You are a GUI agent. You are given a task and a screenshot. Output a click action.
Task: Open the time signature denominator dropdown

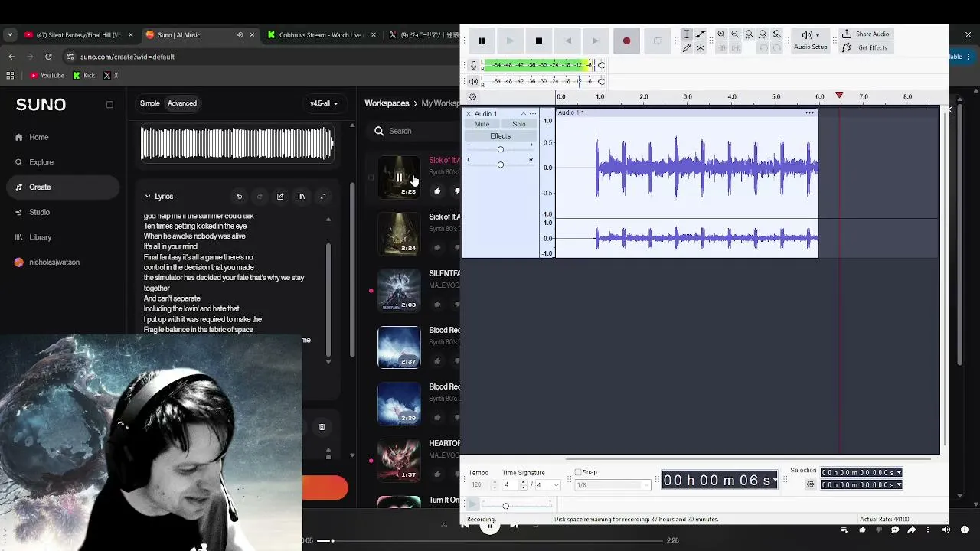(x=549, y=485)
